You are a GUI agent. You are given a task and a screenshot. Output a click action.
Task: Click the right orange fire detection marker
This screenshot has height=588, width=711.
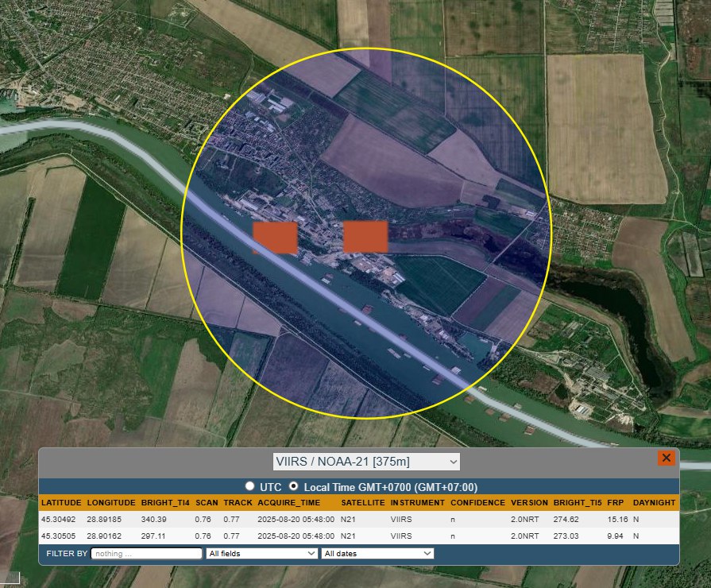(x=365, y=237)
